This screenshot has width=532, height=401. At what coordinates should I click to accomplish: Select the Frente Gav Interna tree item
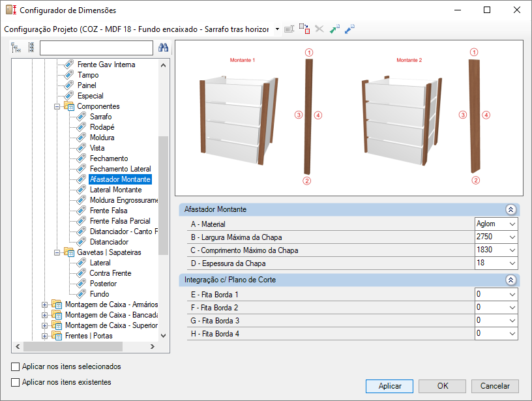click(106, 65)
